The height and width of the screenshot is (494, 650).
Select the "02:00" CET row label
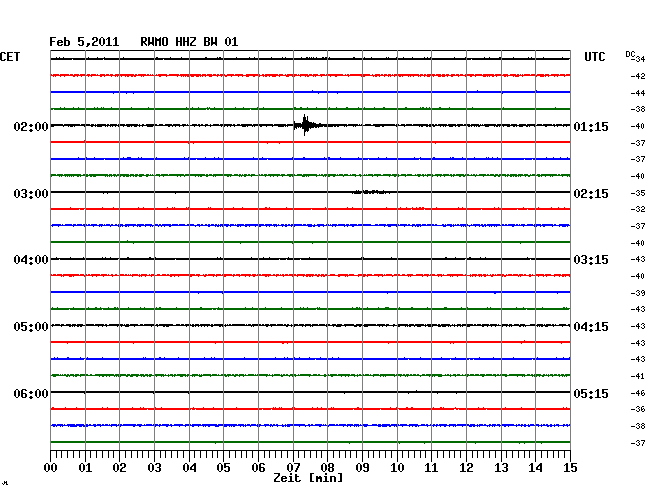coord(31,126)
